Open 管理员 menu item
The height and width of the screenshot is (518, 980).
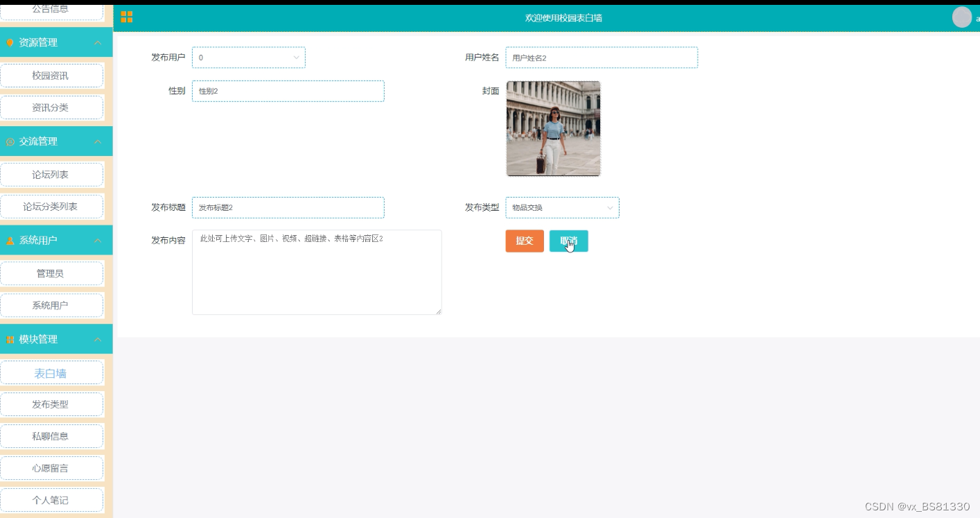(x=51, y=274)
